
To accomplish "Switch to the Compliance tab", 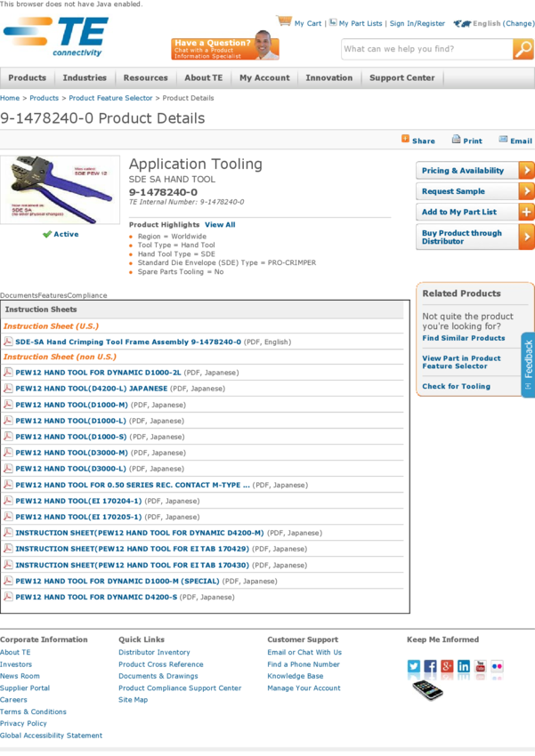I will (x=87, y=295).
